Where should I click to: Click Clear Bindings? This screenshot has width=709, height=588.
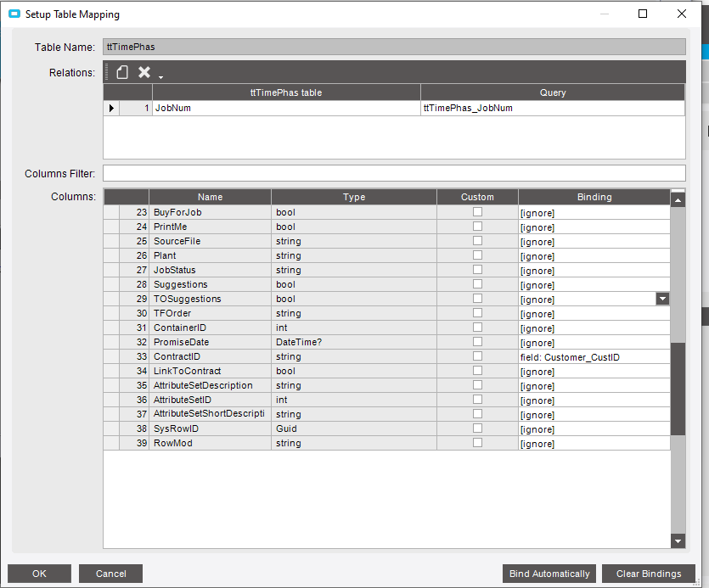[x=649, y=574]
